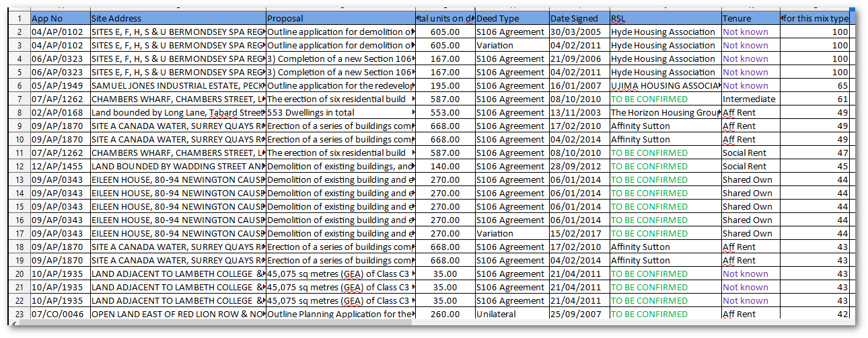Select the Proposal header cell
The image size is (868, 338).
coord(340,18)
